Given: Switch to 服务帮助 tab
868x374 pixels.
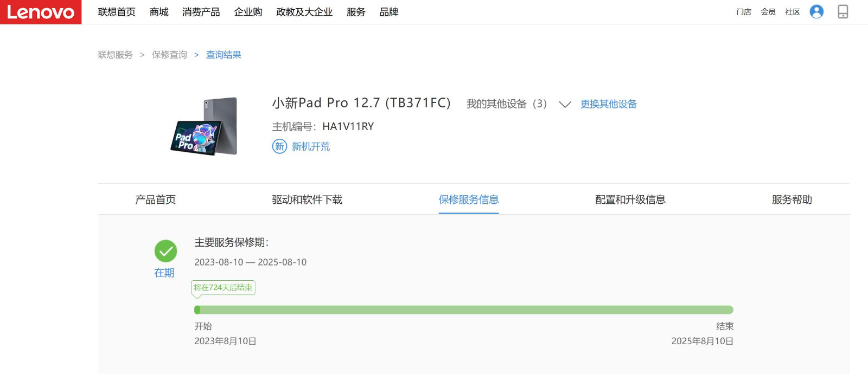Looking at the screenshot, I should pyautogui.click(x=792, y=199).
